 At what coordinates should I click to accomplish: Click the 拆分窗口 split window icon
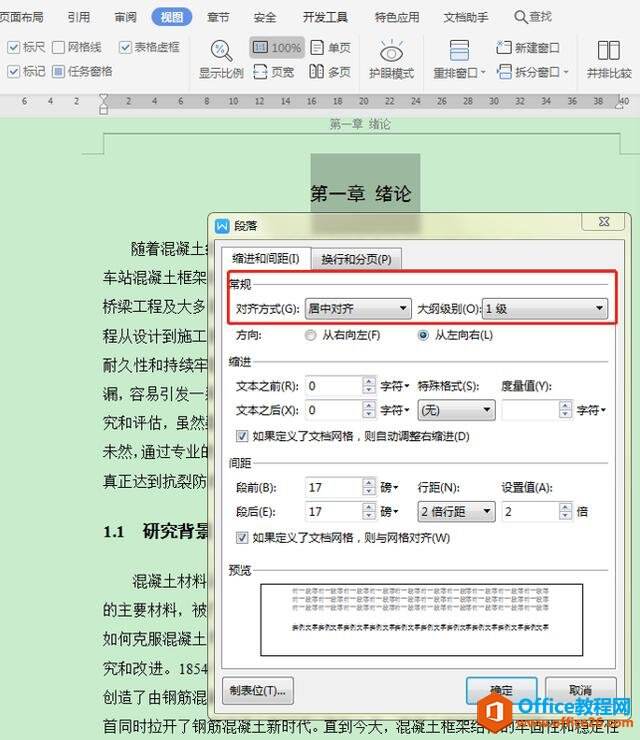click(504, 72)
